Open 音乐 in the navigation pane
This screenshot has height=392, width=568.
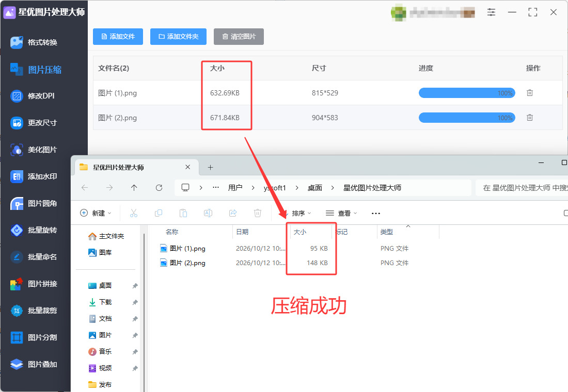tap(100, 351)
